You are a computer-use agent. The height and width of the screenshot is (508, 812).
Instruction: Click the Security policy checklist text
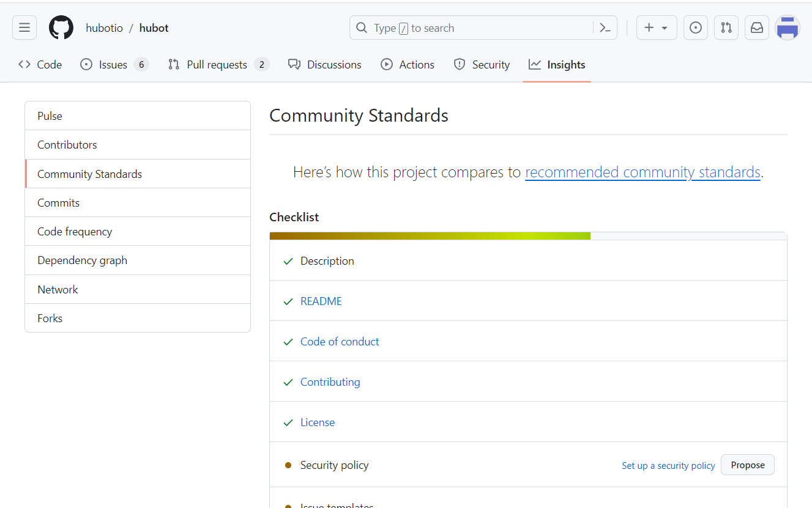click(x=335, y=465)
